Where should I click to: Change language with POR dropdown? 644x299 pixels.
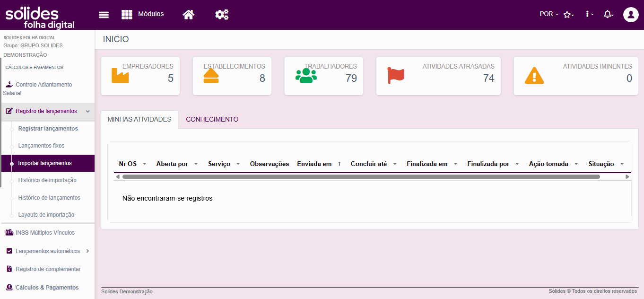pyautogui.click(x=549, y=14)
